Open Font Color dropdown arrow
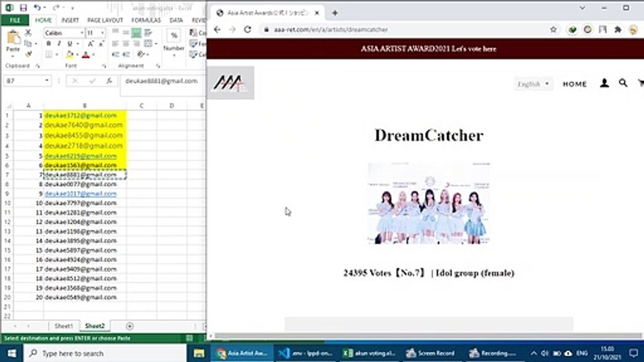644x362 pixels. pos(93,54)
